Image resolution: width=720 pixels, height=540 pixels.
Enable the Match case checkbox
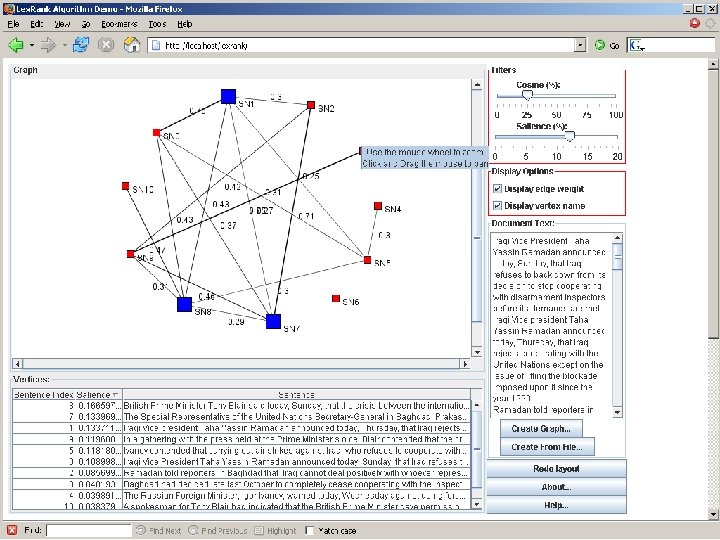coord(310,530)
